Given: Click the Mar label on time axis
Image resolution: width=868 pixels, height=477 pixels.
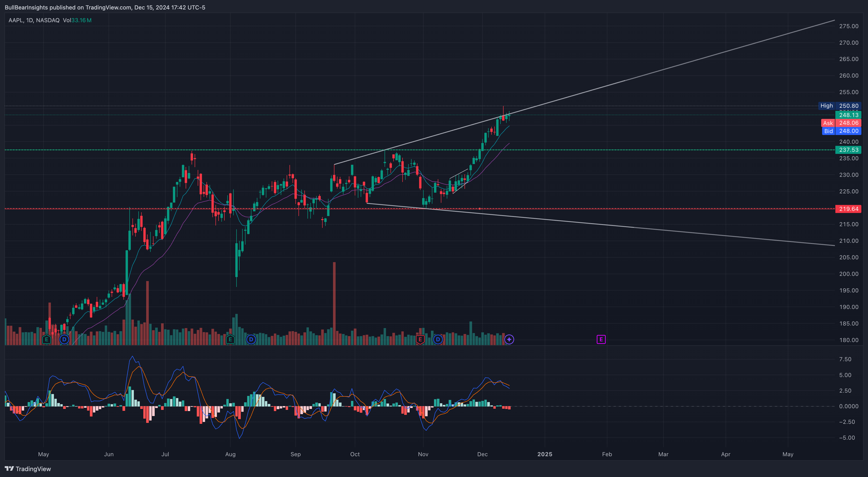Looking at the screenshot, I should pos(663,454).
